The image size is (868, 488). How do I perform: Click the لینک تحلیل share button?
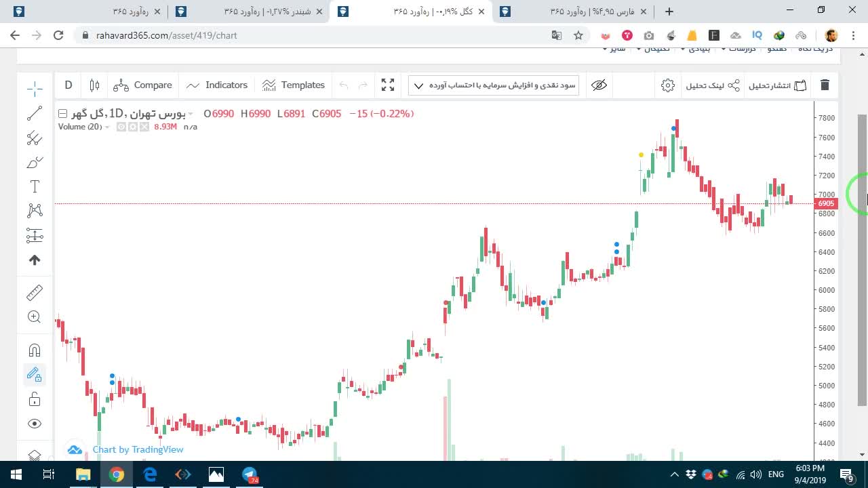713,85
